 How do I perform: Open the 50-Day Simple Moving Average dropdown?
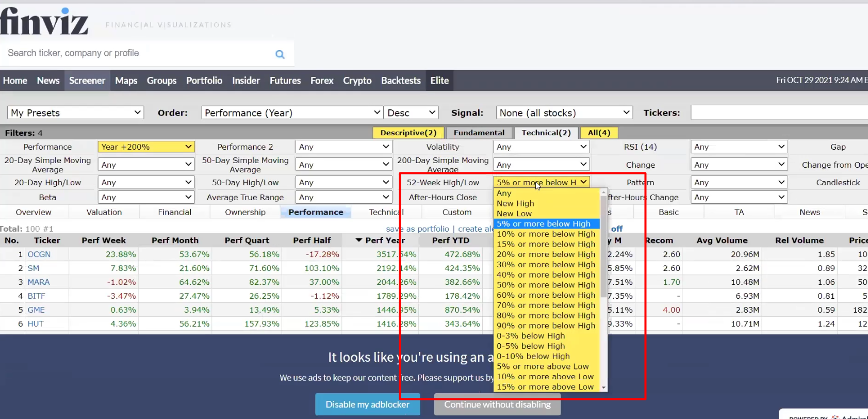click(343, 165)
